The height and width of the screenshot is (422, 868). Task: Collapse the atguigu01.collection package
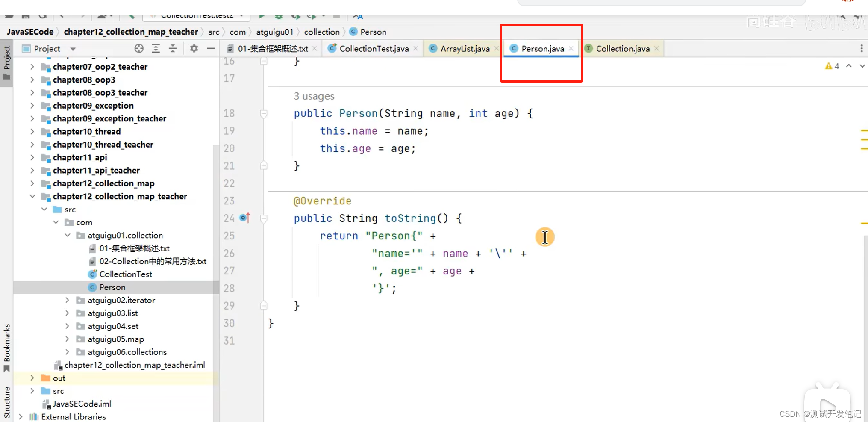(x=67, y=235)
